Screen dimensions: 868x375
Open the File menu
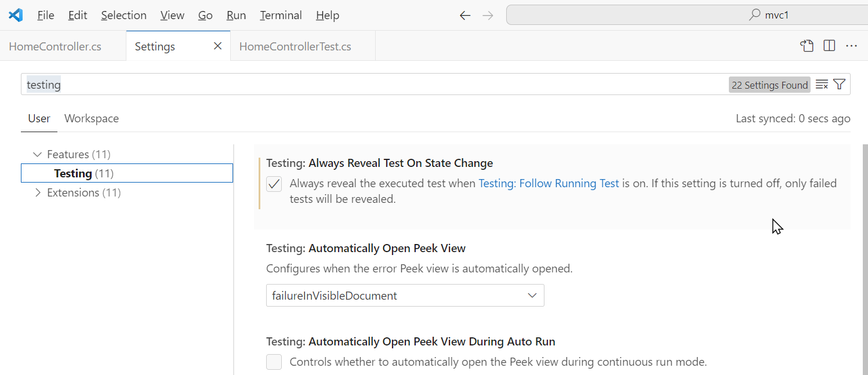tap(46, 16)
